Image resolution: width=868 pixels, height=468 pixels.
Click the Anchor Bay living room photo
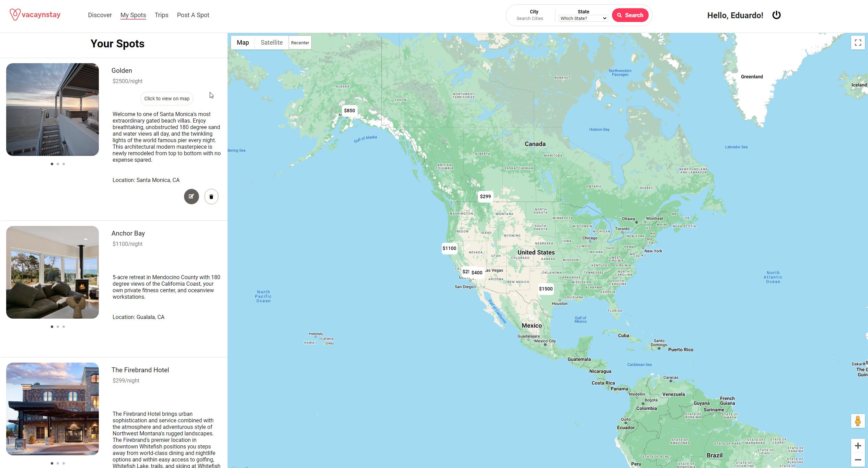pos(53,272)
